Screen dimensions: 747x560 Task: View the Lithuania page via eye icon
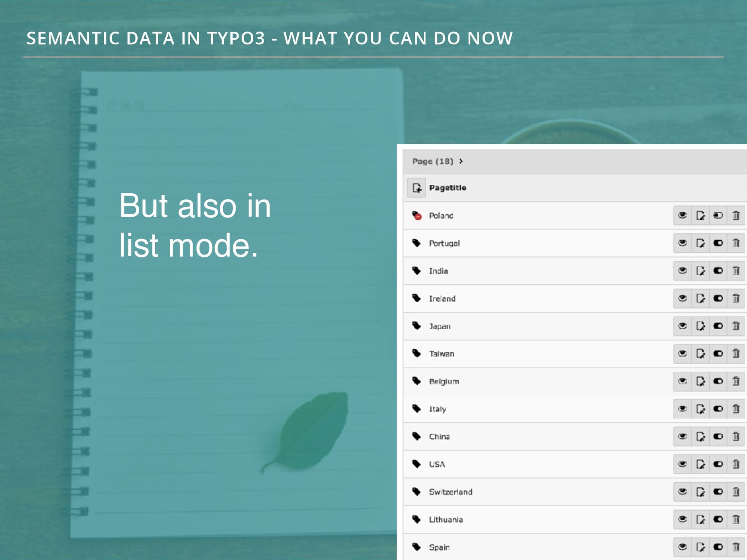pyautogui.click(x=682, y=519)
